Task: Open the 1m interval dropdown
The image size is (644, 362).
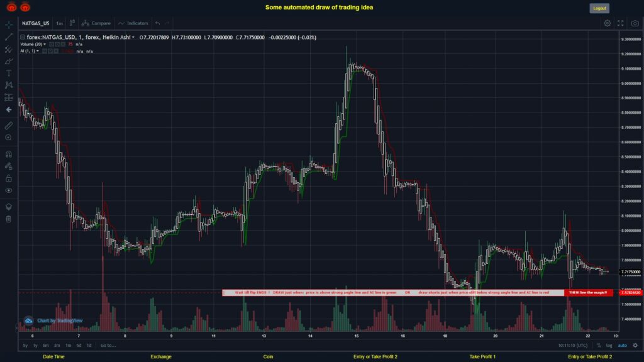Action: 60,23
